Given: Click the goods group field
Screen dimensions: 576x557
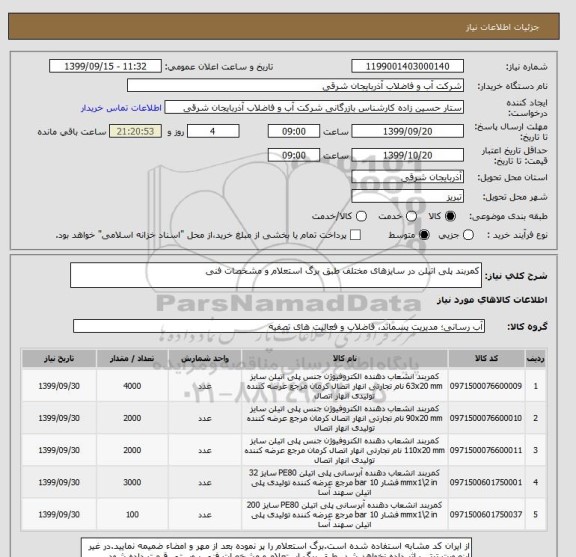Looking at the screenshot, I should 279,327.
